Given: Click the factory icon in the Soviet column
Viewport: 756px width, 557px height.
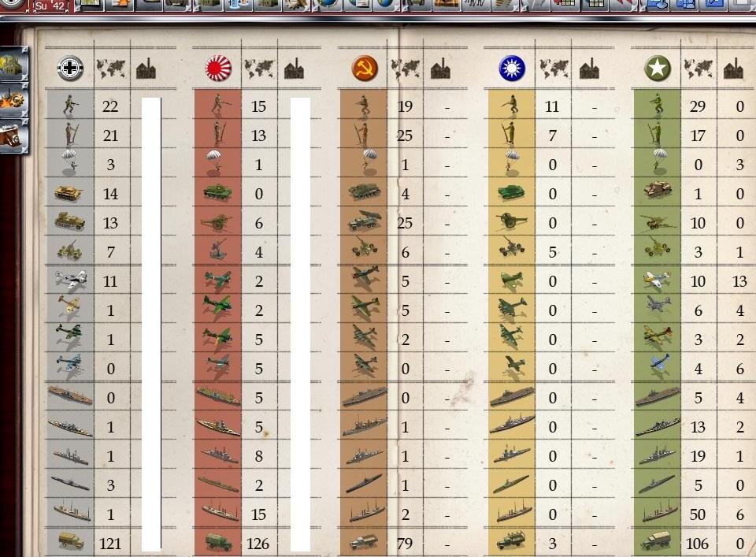Looking at the screenshot, I should pos(440,69).
